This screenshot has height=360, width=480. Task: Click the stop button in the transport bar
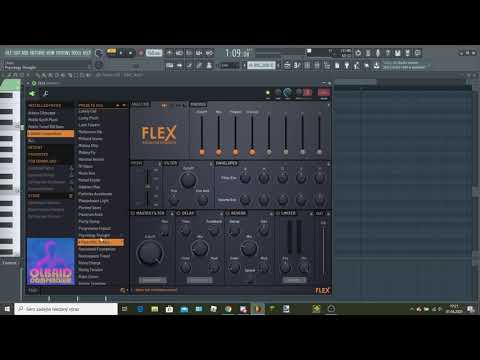click(131, 53)
